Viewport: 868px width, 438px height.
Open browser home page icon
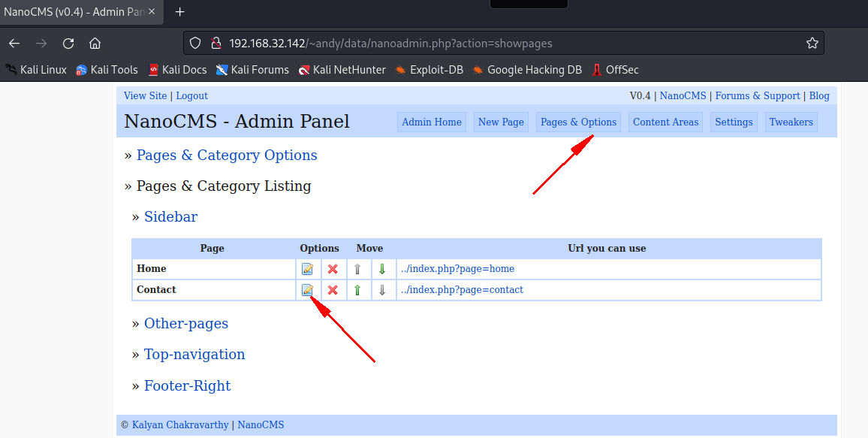tap(95, 43)
